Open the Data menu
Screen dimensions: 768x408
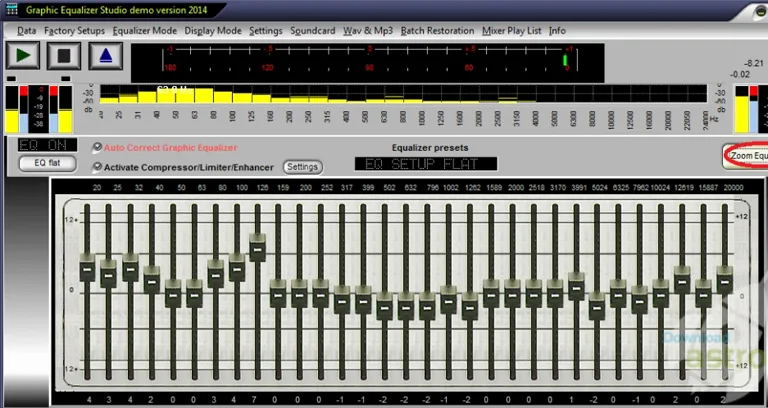26,31
